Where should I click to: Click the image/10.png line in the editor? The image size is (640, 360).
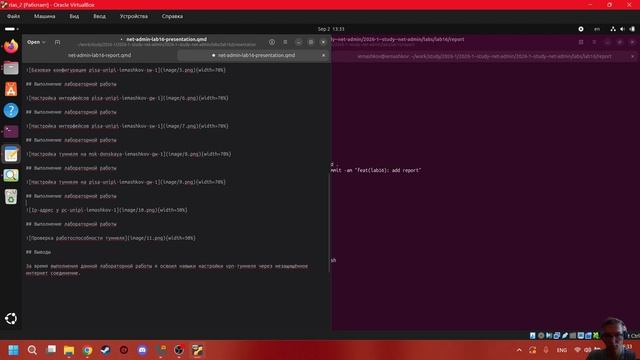pyautogui.click(x=107, y=210)
